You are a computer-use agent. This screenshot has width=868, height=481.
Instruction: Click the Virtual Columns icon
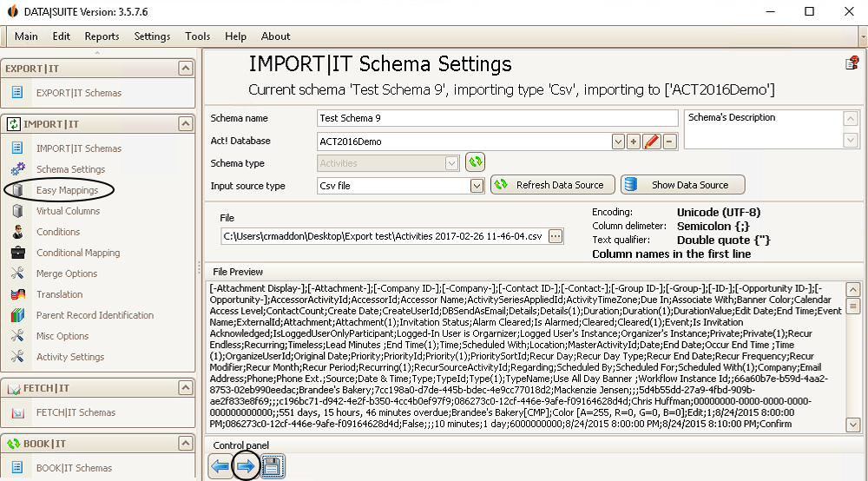tap(17, 211)
